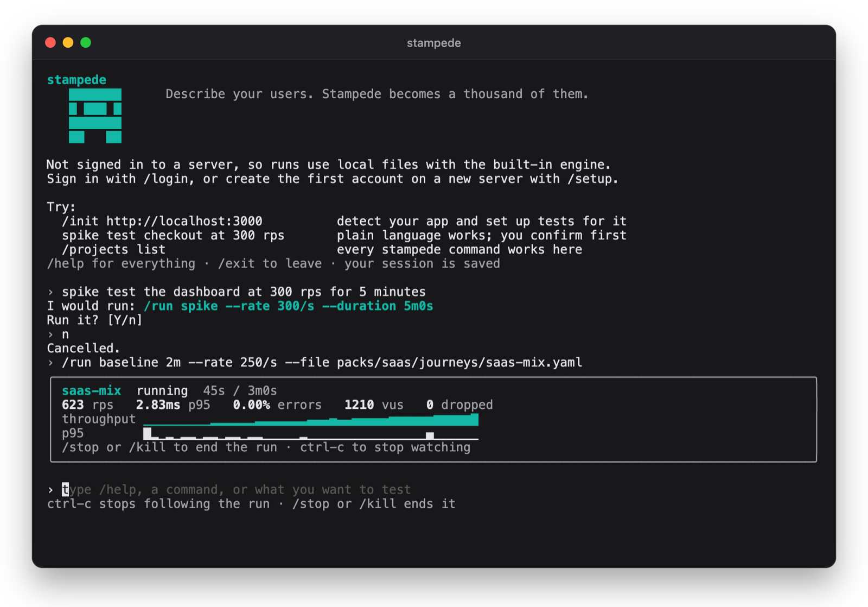Click the "/exit to leave" hint

click(270, 264)
